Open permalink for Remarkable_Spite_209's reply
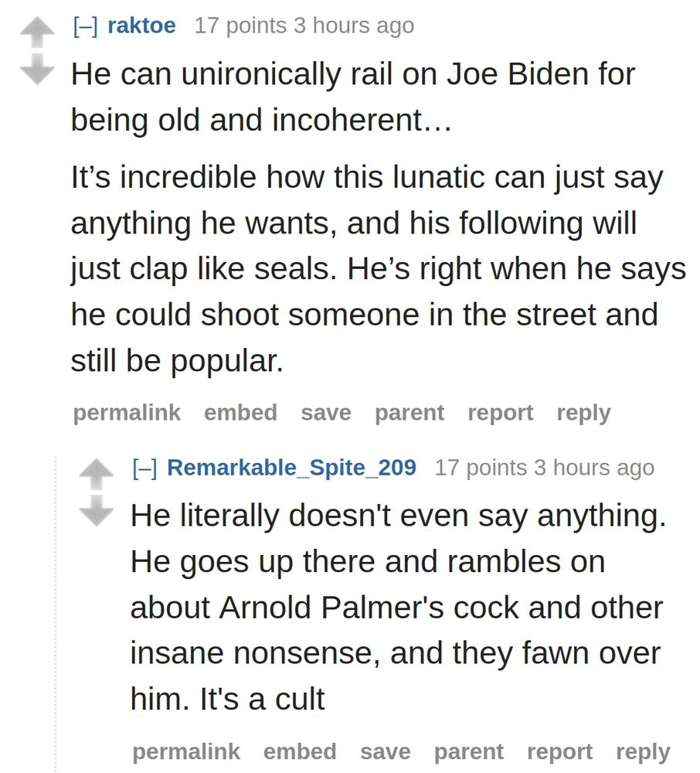700x773 pixels. (x=186, y=751)
